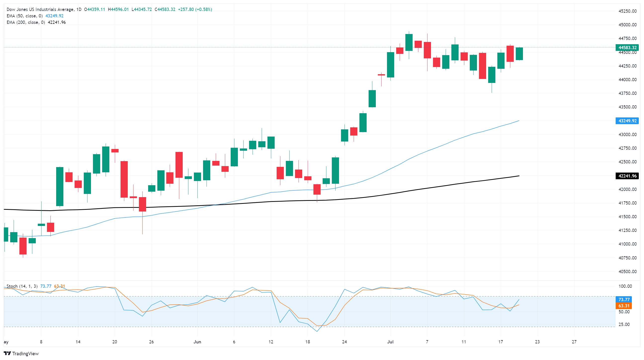Click the last green candlestick on the chart

coord(519,54)
